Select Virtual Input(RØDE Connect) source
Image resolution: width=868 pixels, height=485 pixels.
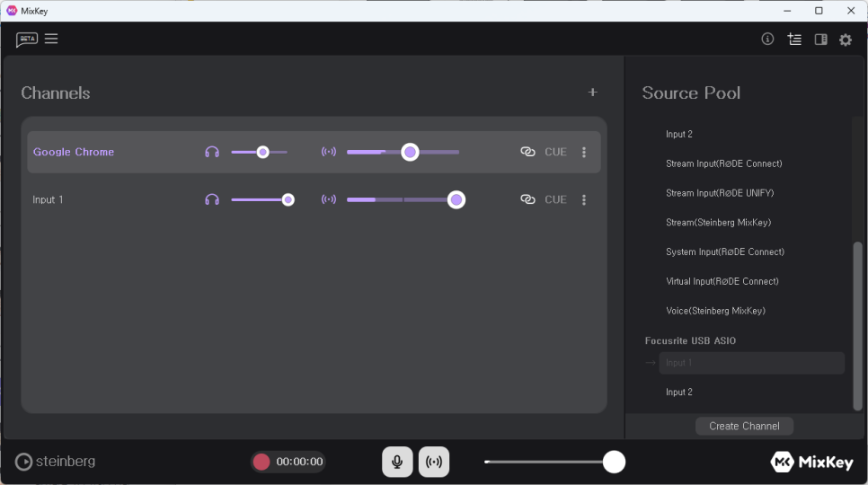pos(722,281)
